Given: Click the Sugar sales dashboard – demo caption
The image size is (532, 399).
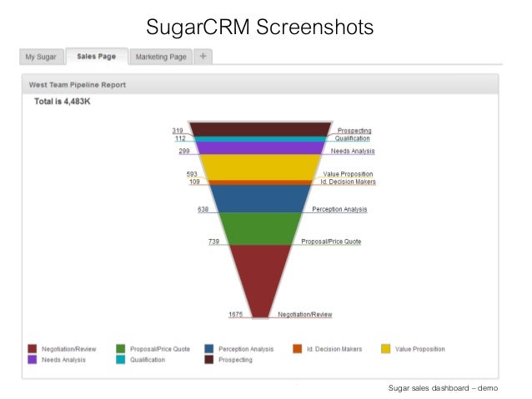Looking at the screenshot, I should (x=443, y=388).
